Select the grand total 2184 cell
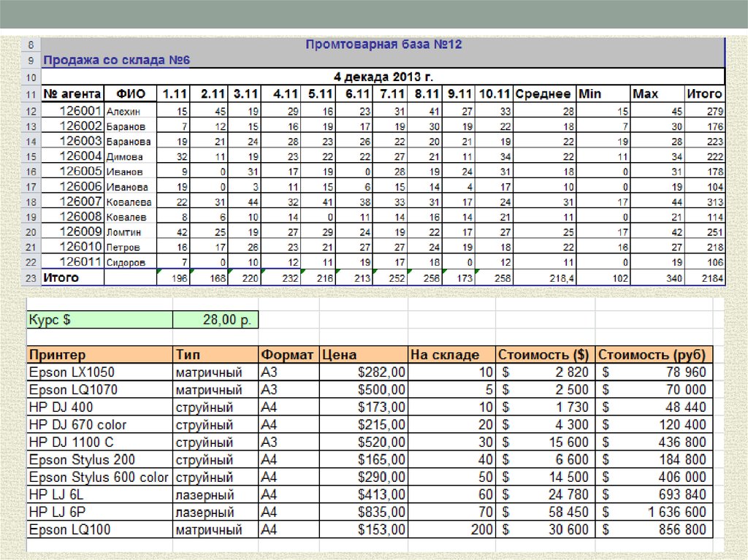748x560 pixels. [704, 278]
